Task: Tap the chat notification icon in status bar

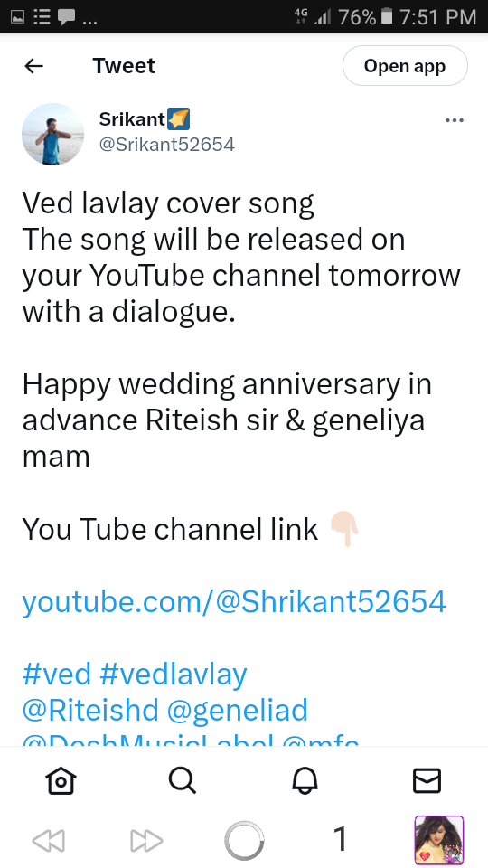Action: tap(67, 18)
